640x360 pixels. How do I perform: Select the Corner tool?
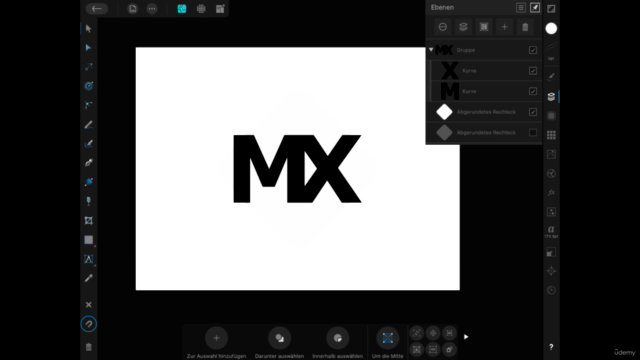tap(89, 105)
